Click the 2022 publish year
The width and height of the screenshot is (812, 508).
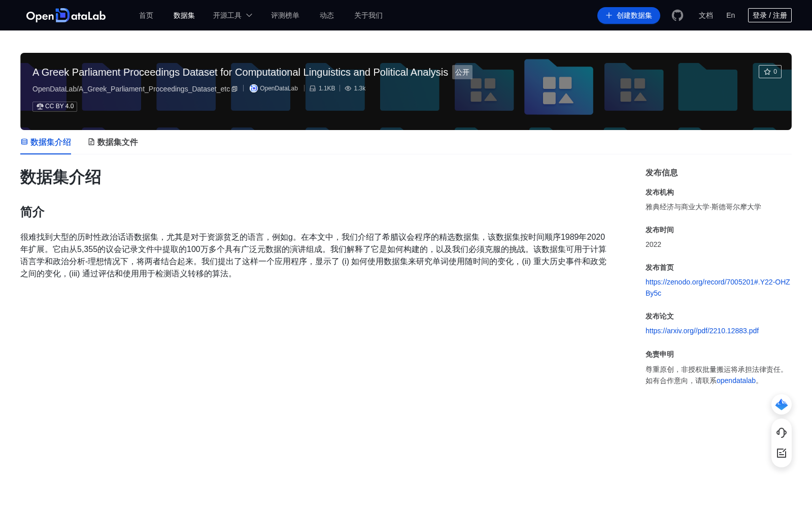pyautogui.click(x=653, y=244)
